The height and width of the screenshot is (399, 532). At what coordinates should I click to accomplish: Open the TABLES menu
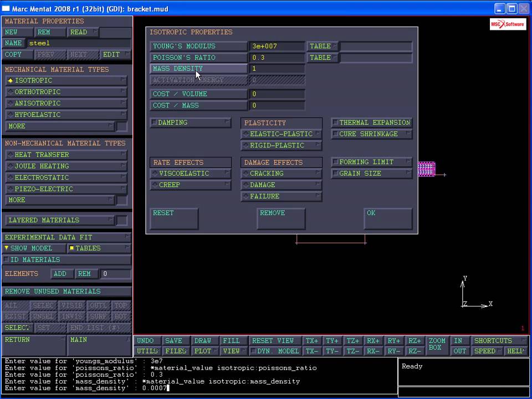point(99,248)
